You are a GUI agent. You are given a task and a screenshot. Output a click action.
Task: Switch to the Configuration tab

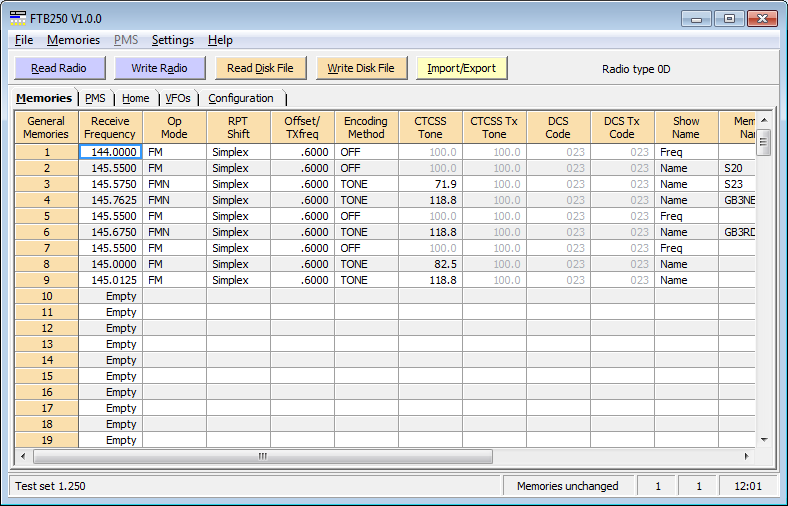240,98
